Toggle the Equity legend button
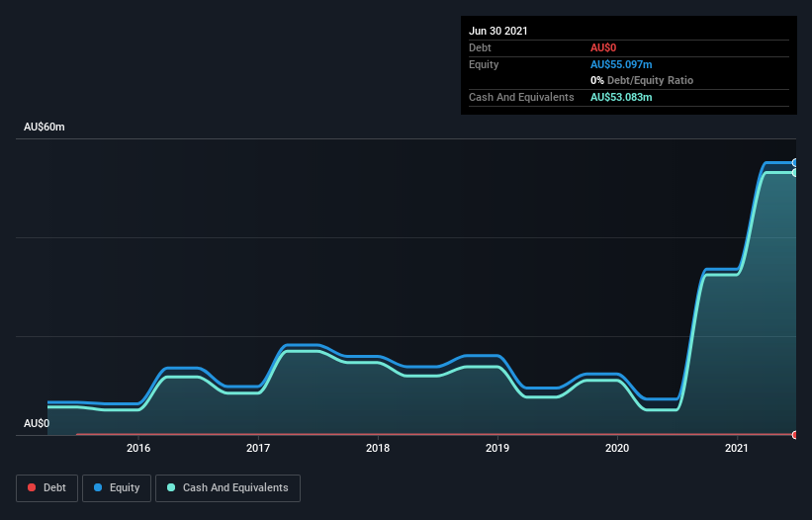Screen dimensions: 812x520 coord(117,488)
